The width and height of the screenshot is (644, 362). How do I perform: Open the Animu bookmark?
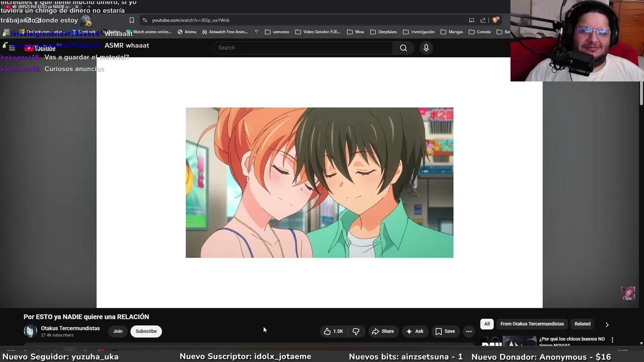click(x=187, y=32)
